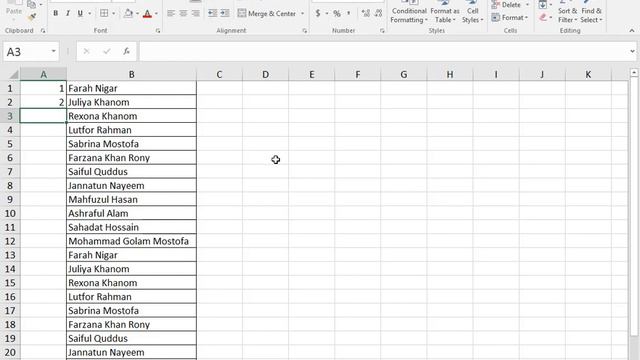Image resolution: width=640 pixels, height=360 pixels.
Task: Open the Cell Styles gallery
Action: tap(473, 12)
